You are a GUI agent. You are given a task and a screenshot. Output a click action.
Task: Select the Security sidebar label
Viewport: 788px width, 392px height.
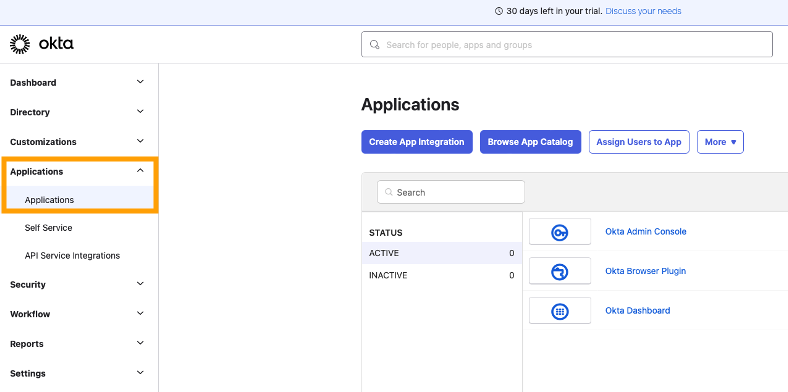click(28, 285)
